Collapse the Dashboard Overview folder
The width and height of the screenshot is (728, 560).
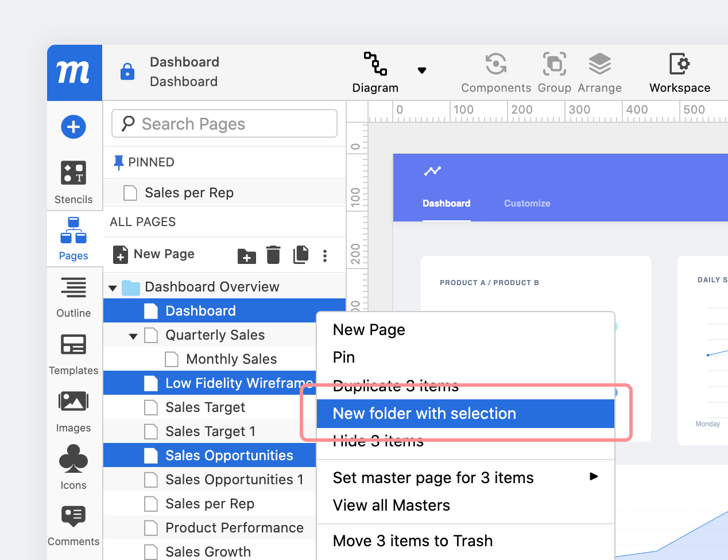point(113,286)
